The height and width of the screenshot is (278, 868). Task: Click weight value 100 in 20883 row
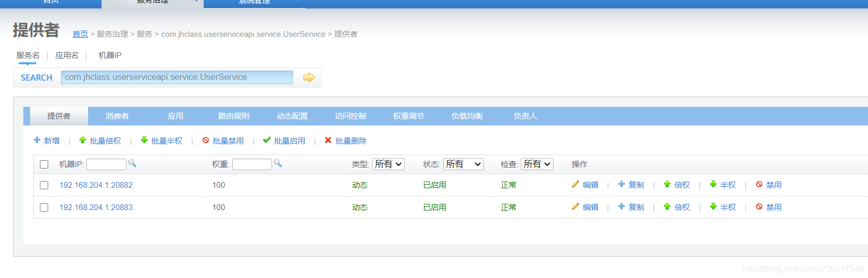pyautogui.click(x=219, y=207)
